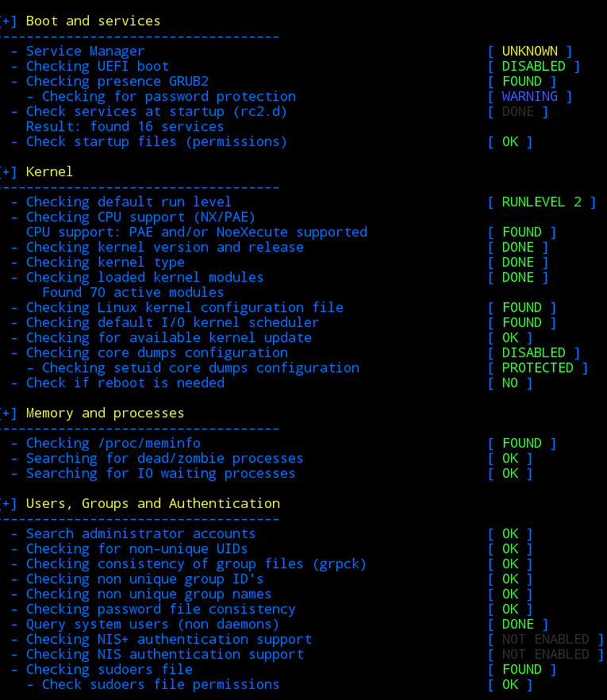Screen dimensions: 607x700
Task: Click the [+] marker beside Boot and services
Action: pyautogui.click(x=8, y=21)
